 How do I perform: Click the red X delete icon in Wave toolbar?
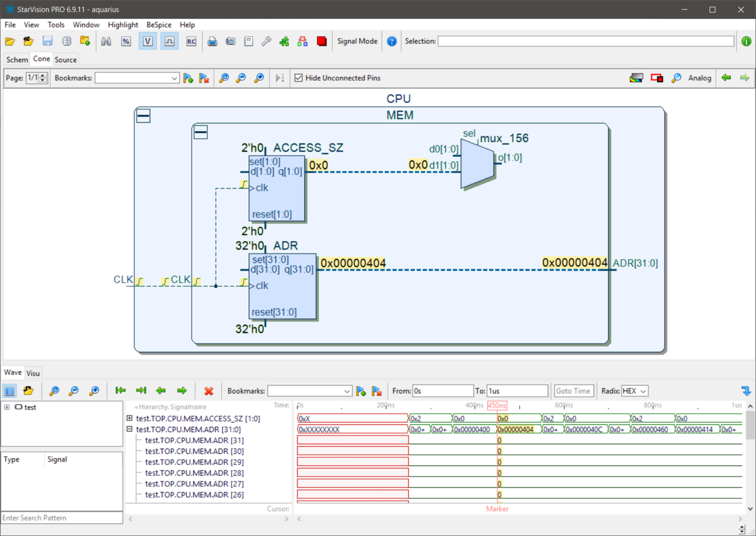(208, 391)
